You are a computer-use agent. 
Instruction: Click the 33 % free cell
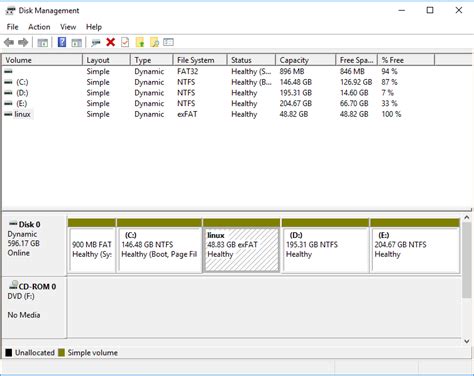[x=389, y=104]
